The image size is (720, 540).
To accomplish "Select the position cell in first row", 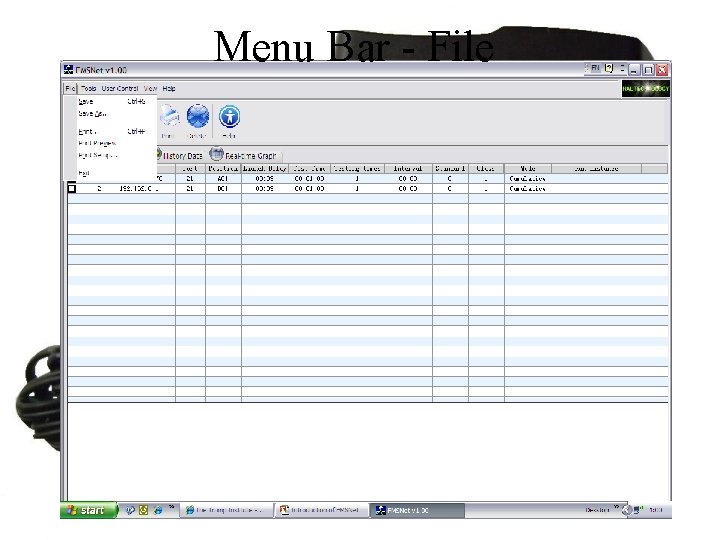I will [x=223, y=178].
